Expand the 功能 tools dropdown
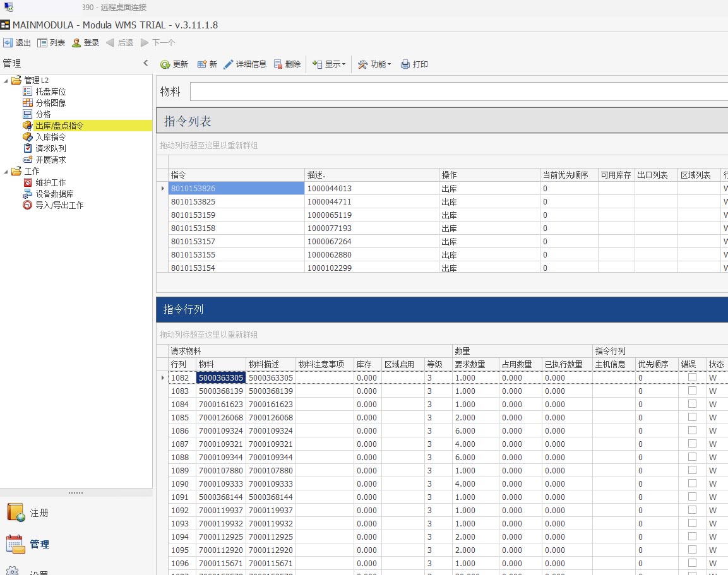728x575 pixels. click(374, 64)
